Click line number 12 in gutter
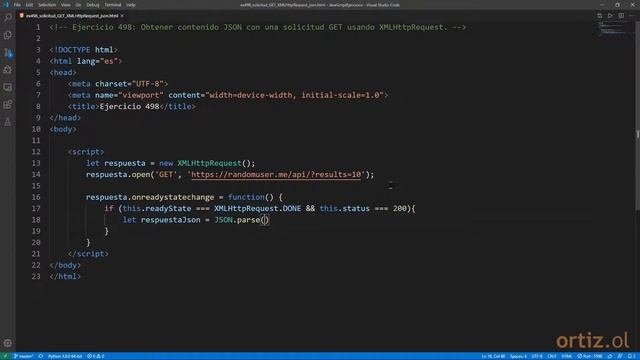 click(x=36, y=152)
